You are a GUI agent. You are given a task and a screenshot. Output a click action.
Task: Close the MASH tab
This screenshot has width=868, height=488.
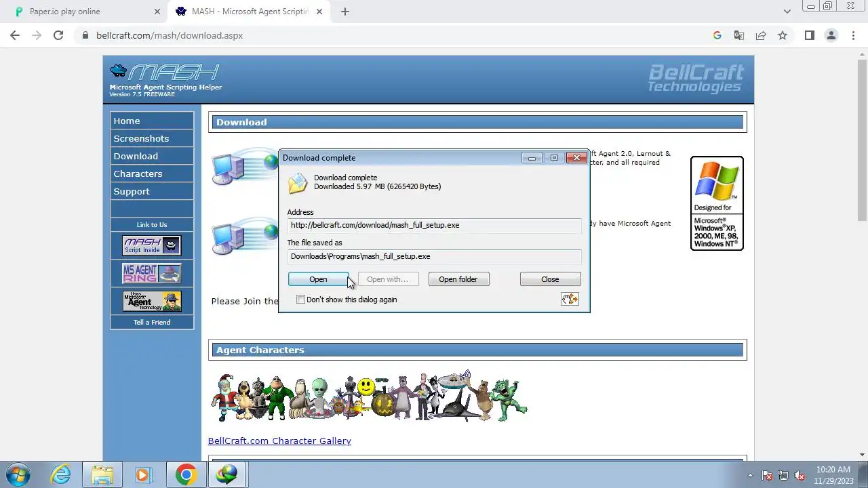[321, 12]
